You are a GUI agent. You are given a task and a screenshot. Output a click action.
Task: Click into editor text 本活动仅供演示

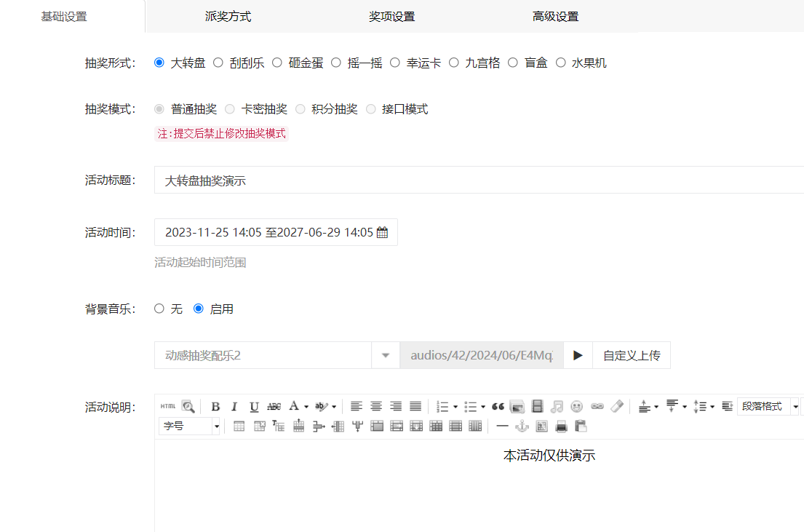coord(549,456)
